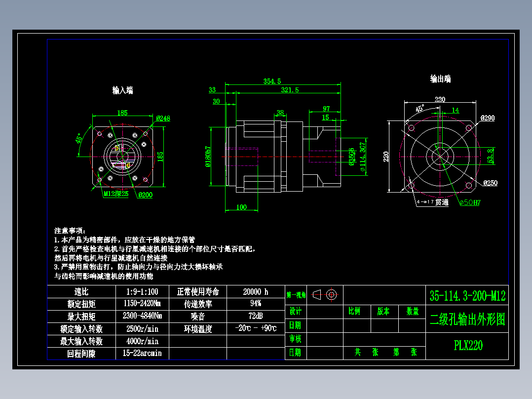Click the circular projection view symbol
The height and width of the screenshot is (399, 532).
332,294
